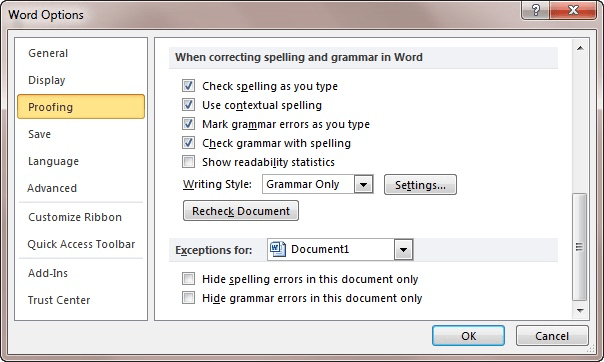Click the Recheck Document button
604x362 pixels.
pyautogui.click(x=241, y=211)
